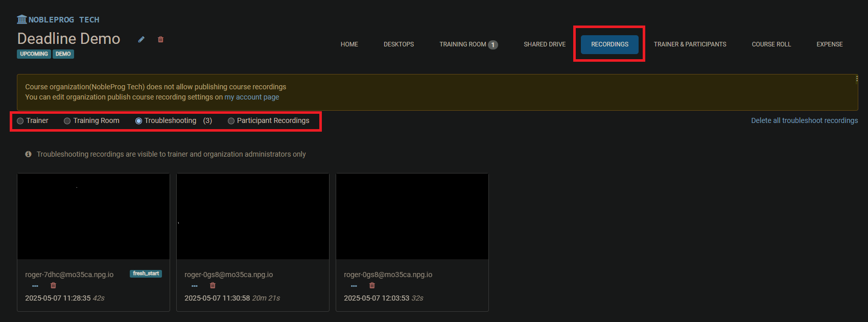Open the Shared Drive tab

point(545,44)
